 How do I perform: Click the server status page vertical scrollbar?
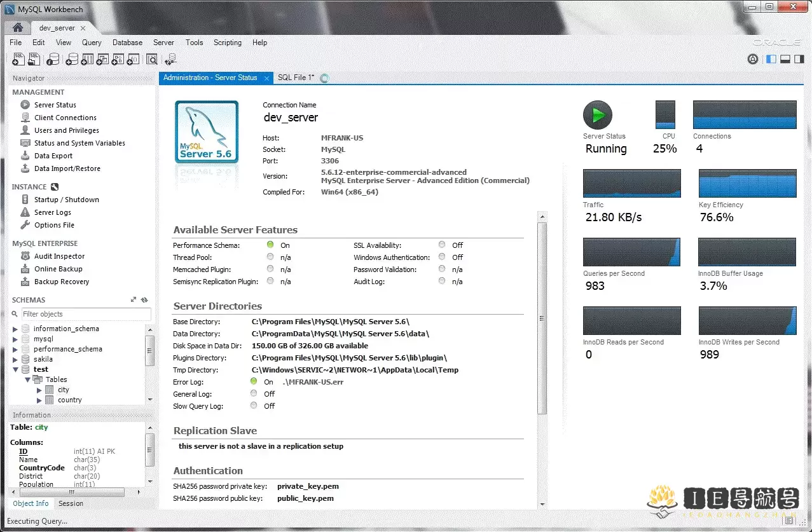tap(542, 318)
